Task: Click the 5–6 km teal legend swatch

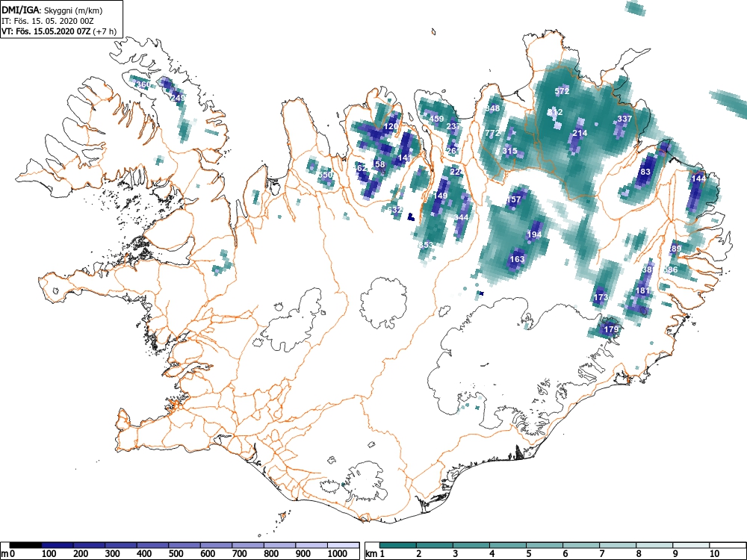Action: point(545,545)
